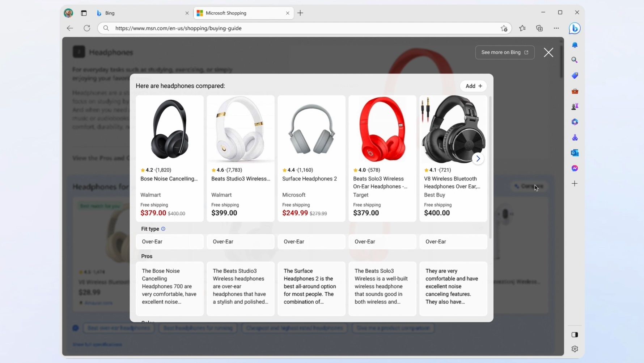Expand more products with the right chevron arrow
The image size is (644, 363).
click(x=478, y=158)
